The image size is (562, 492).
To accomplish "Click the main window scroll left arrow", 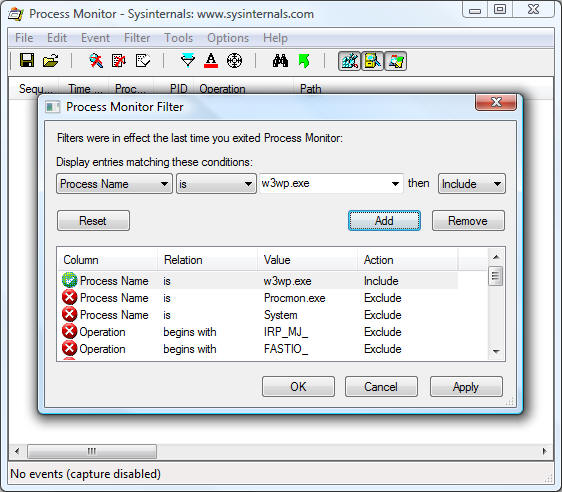I will pyautogui.click(x=17, y=451).
